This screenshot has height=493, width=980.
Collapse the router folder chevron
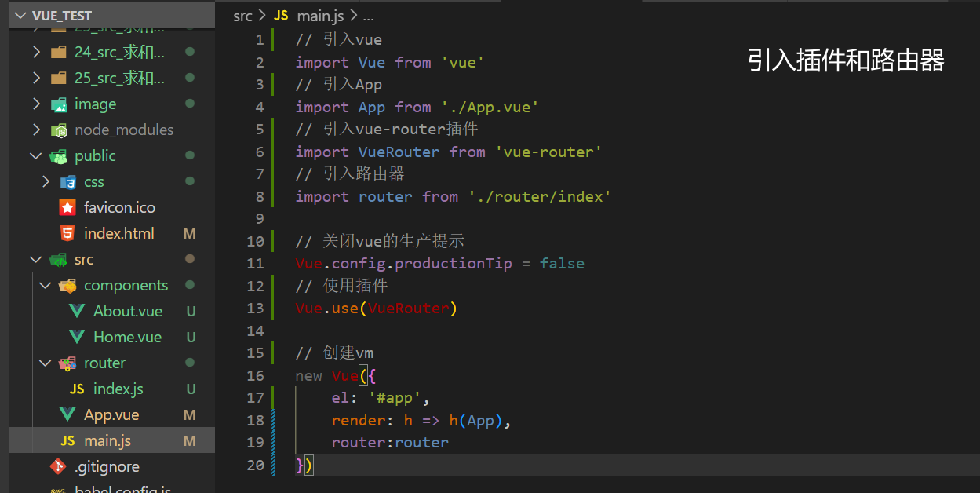(46, 363)
